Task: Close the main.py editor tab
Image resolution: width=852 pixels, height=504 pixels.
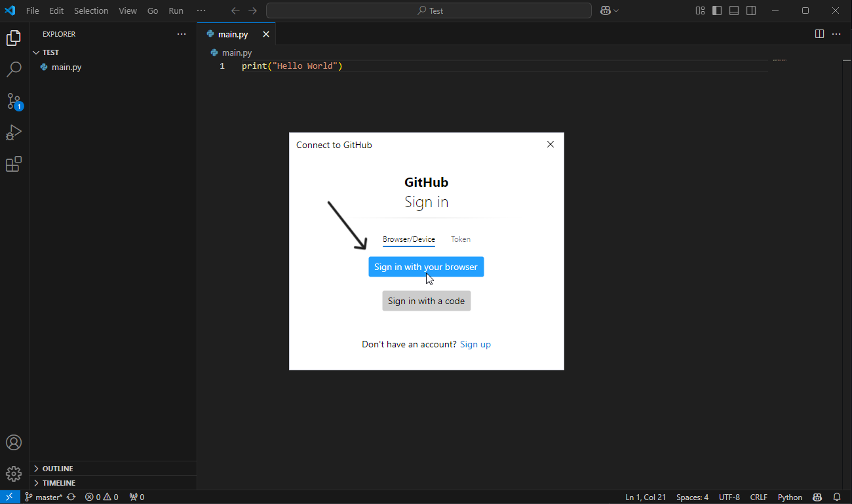Action: (266, 34)
